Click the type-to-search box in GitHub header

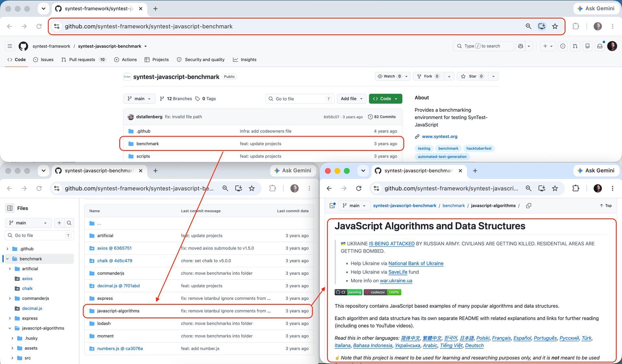coord(483,46)
